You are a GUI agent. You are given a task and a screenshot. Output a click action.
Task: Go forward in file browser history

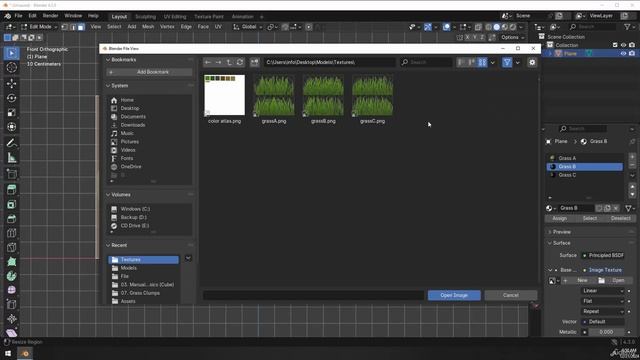tap(218, 62)
